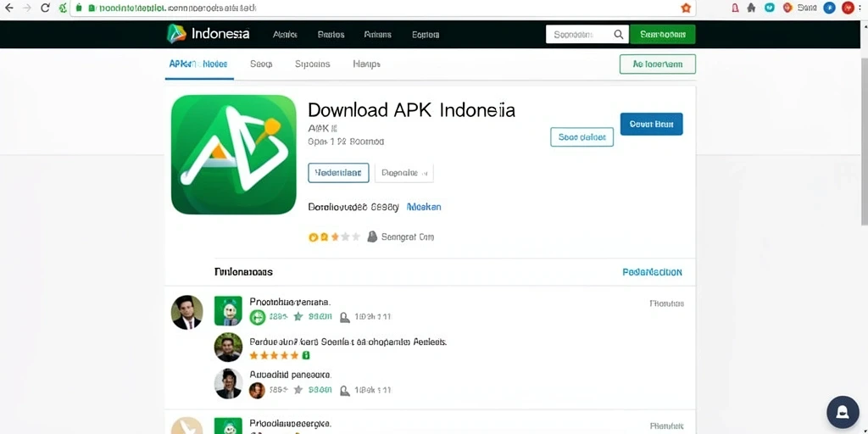
Task: Select the active blue APK tab
Action: coord(198,64)
